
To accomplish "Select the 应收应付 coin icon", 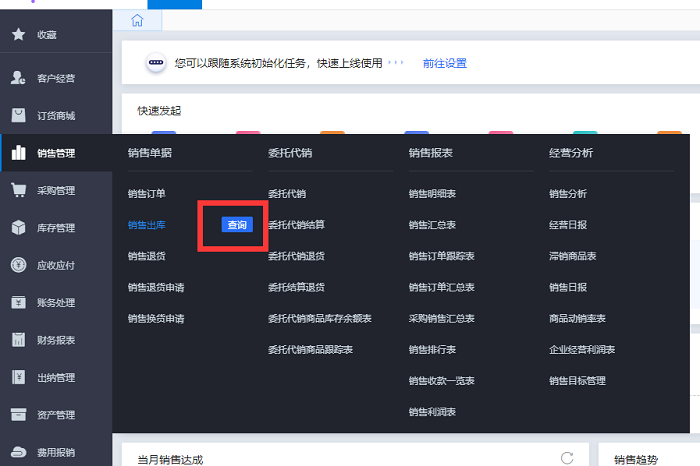I will pos(18,265).
